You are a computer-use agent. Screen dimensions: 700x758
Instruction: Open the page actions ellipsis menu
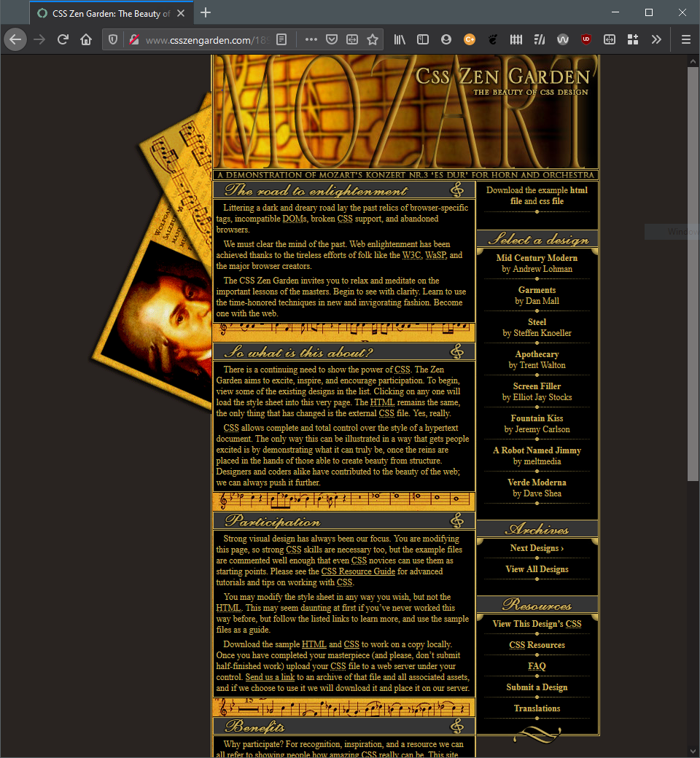[x=310, y=39]
